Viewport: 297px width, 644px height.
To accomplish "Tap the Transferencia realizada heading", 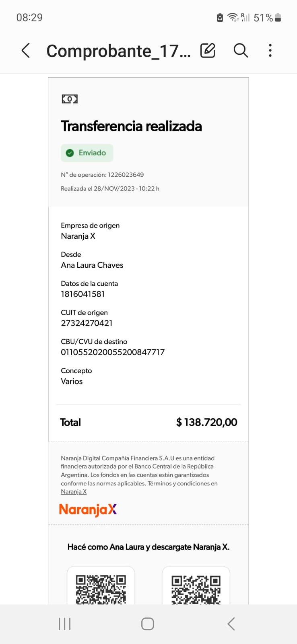I will coord(131,126).
